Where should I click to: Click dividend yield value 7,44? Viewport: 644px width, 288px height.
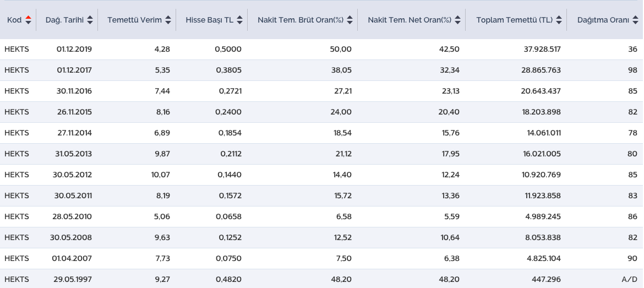point(162,91)
